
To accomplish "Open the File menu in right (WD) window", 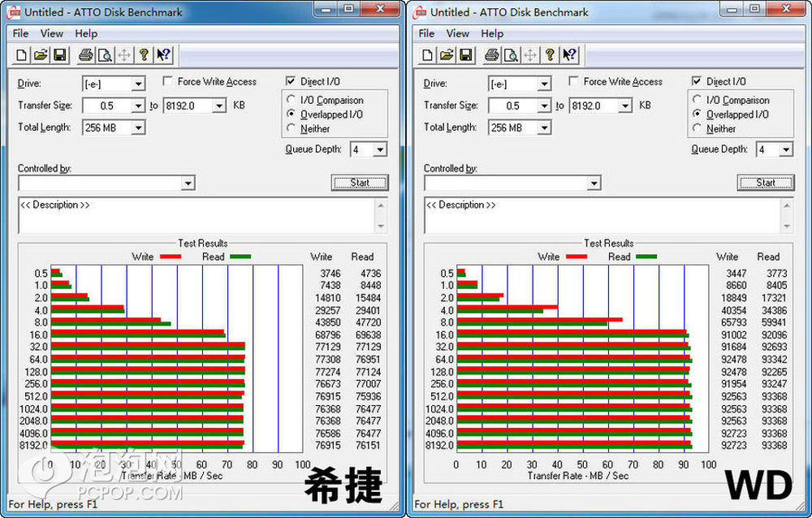I will point(427,33).
